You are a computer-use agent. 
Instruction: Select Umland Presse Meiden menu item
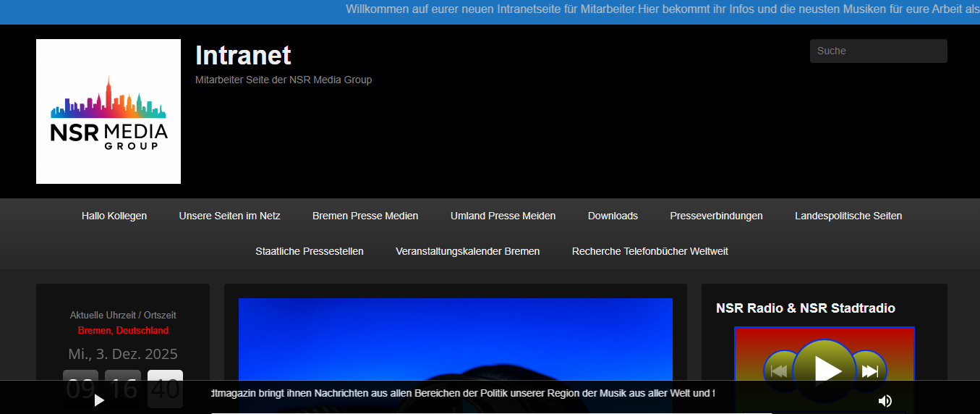pyautogui.click(x=503, y=216)
